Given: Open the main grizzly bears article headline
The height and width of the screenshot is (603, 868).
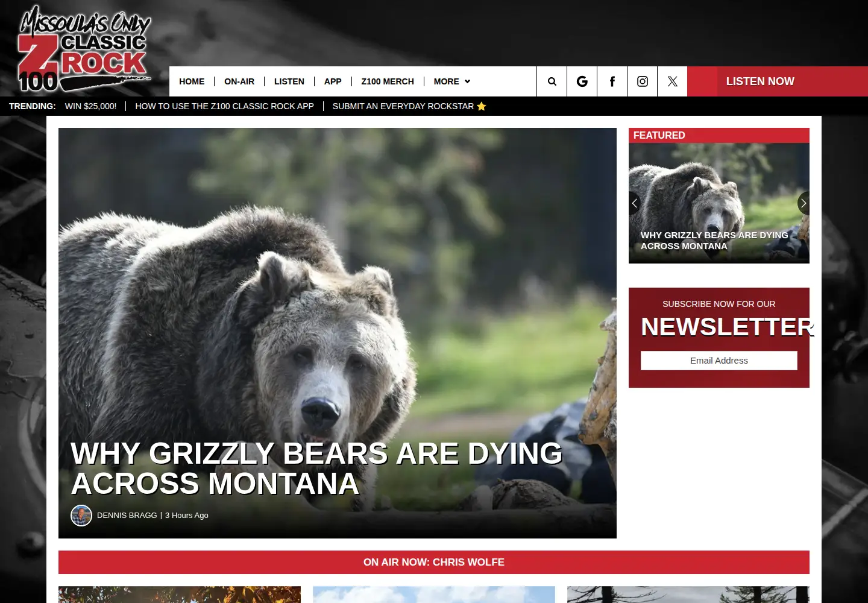Looking at the screenshot, I should 316,469.
